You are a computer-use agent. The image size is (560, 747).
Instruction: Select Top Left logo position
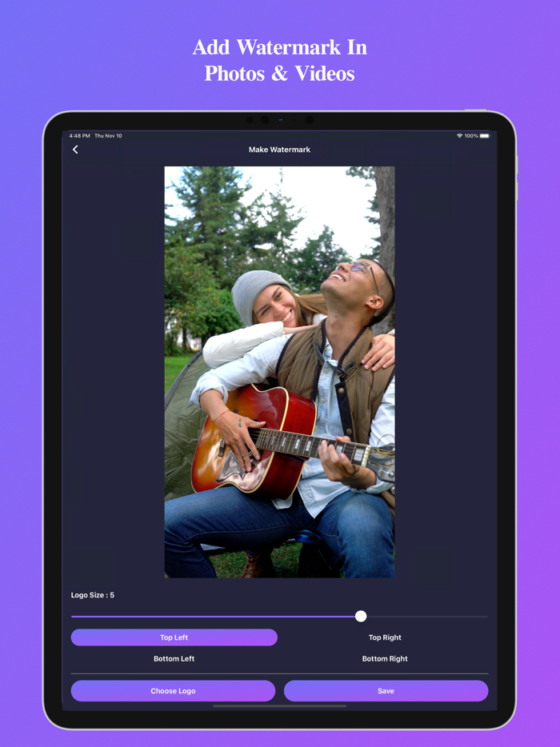(174, 637)
